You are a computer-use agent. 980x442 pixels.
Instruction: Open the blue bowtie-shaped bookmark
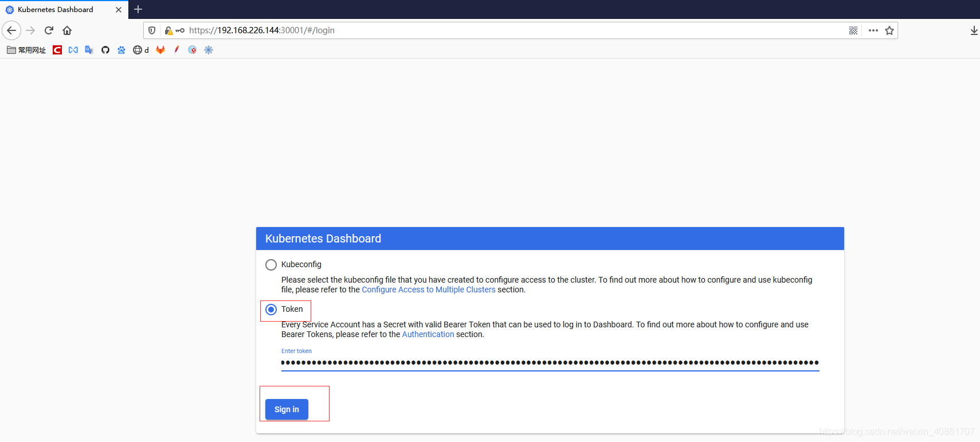[73, 50]
